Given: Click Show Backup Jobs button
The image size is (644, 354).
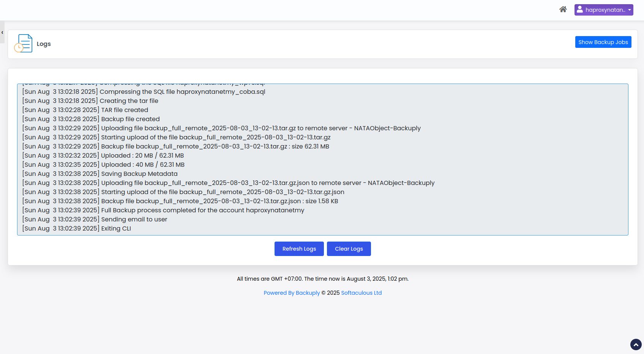Looking at the screenshot, I should click(603, 42).
